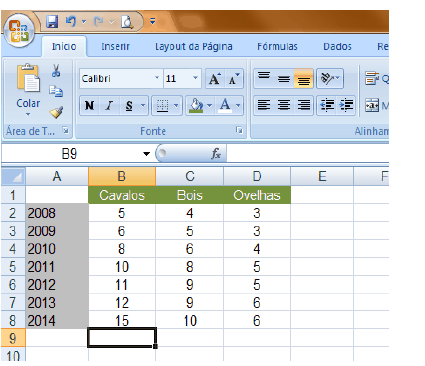The width and height of the screenshot is (425, 366).
Task: Toggle center horizontal alignment button
Action: (x=284, y=105)
